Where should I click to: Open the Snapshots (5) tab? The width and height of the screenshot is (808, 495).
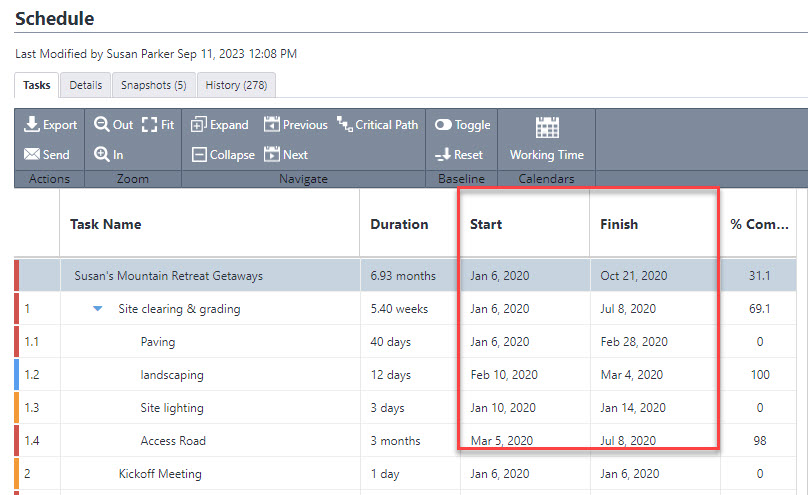click(x=153, y=85)
